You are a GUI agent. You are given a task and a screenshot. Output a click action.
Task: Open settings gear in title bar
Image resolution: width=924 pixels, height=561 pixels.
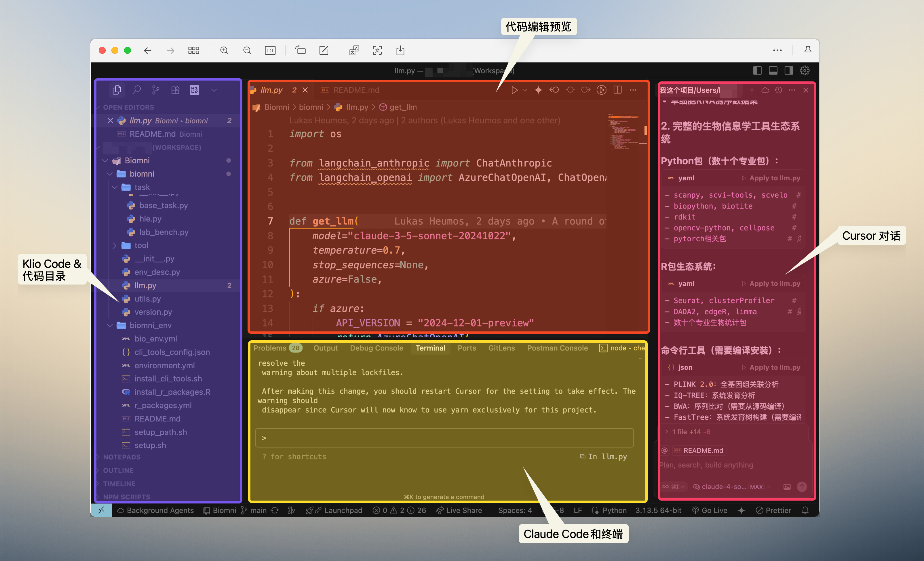tap(804, 70)
